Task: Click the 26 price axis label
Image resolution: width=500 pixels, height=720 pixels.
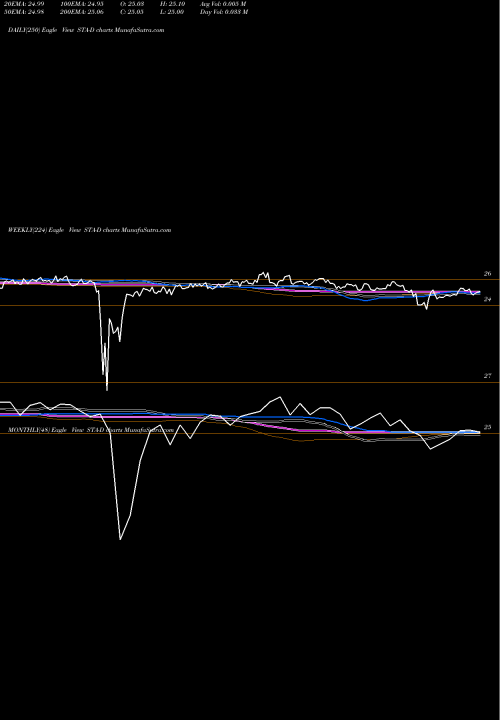Action: click(488, 274)
